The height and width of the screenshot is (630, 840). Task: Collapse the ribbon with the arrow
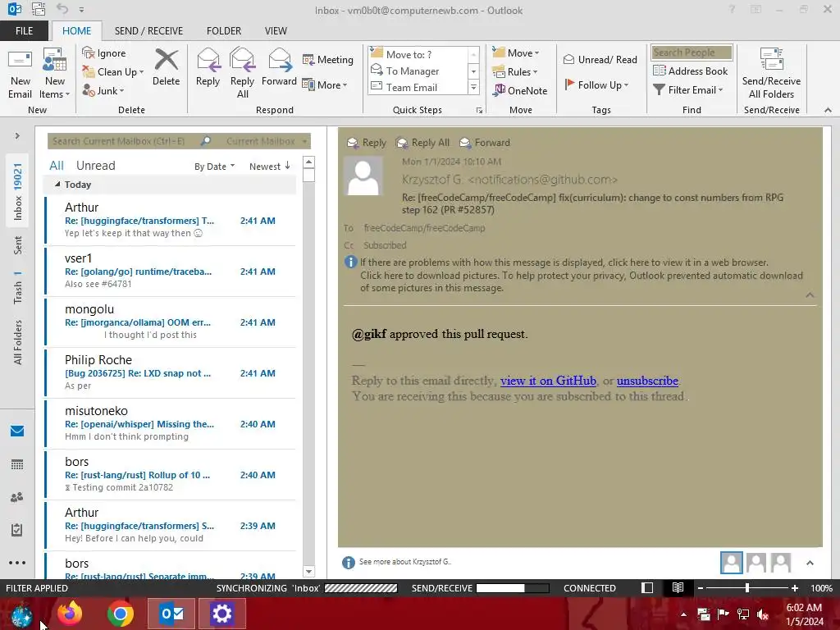coord(828,110)
